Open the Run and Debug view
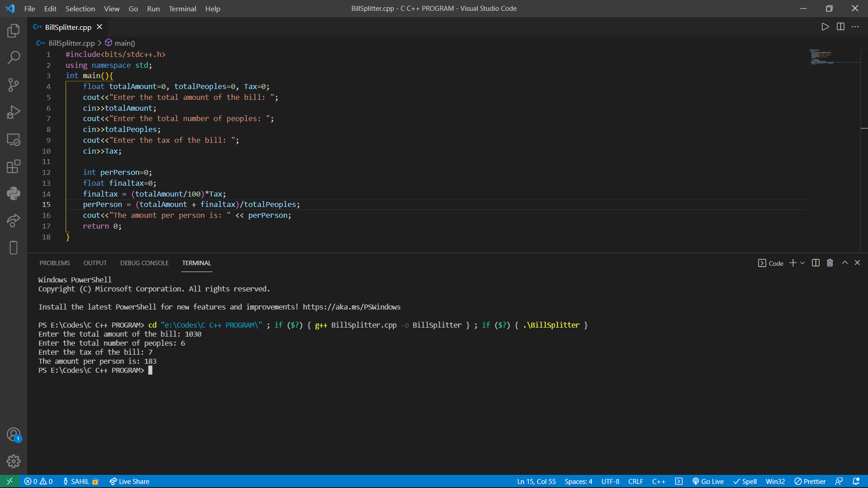The image size is (868, 488). [x=14, y=112]
